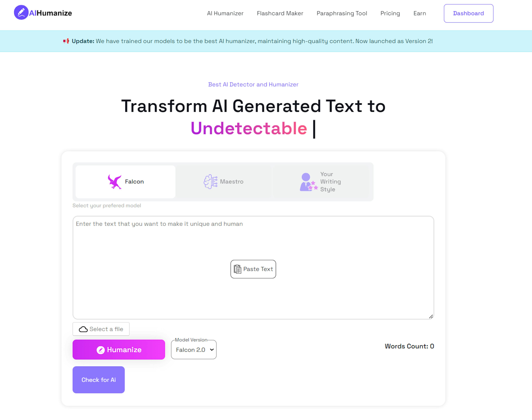Go to the Pricing page

pos(390,13)
